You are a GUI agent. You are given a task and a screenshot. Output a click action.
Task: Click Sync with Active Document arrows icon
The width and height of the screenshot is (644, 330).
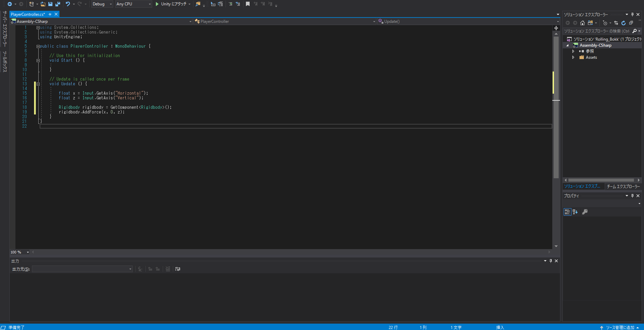click(616, 23)
